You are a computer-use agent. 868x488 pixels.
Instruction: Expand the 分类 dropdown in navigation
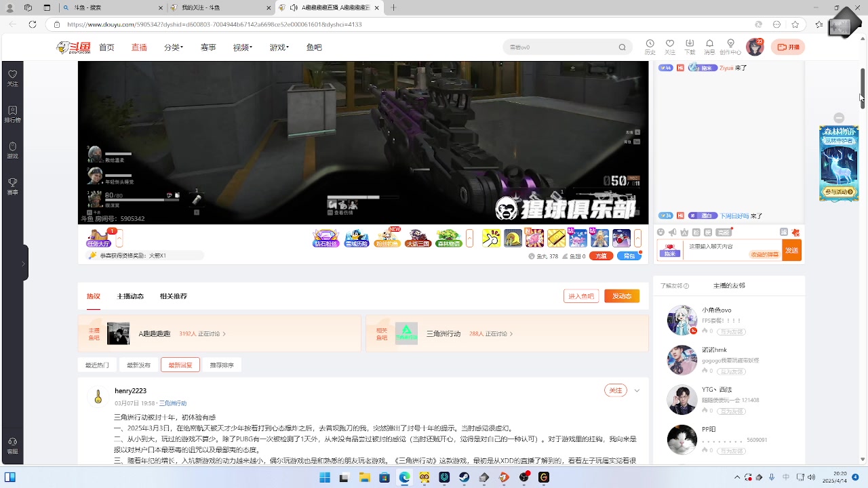tap(174, 47)
